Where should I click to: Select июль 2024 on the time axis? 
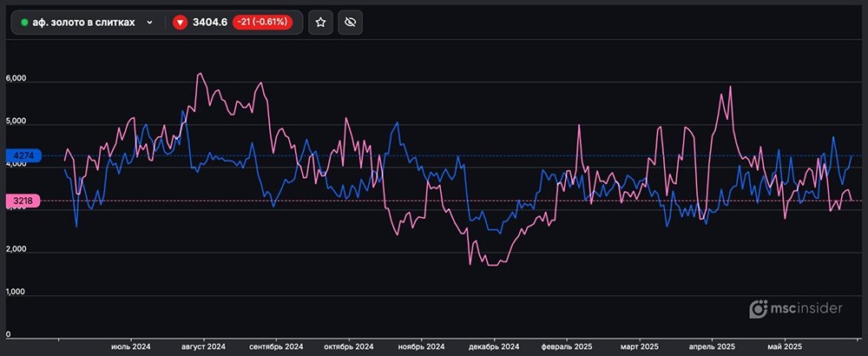[130, 346]
